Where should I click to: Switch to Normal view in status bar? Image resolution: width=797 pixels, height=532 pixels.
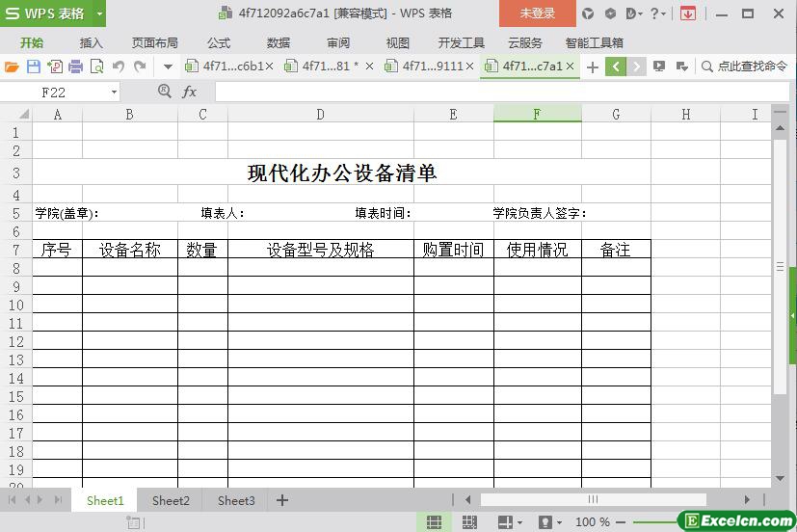pyautogui.click(x=434, y=521)
